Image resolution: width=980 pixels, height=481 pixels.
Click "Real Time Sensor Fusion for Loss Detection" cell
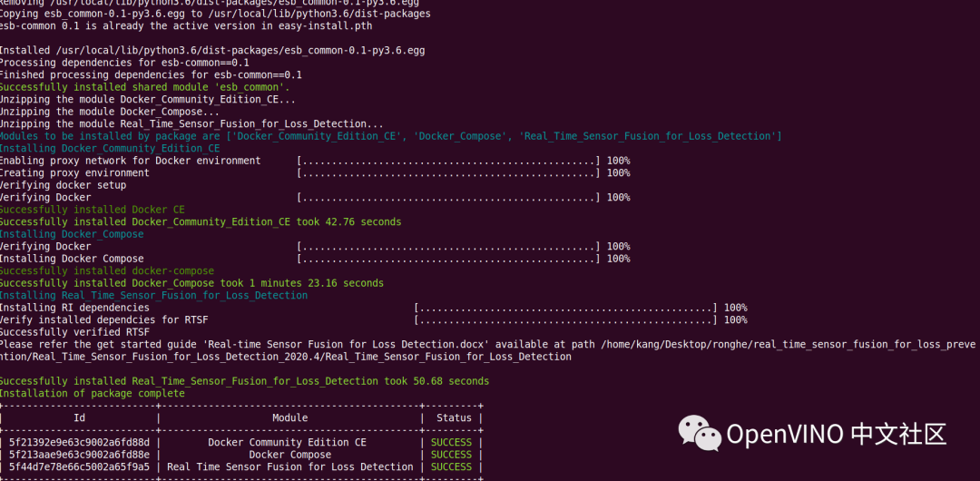tap(290, 466)
